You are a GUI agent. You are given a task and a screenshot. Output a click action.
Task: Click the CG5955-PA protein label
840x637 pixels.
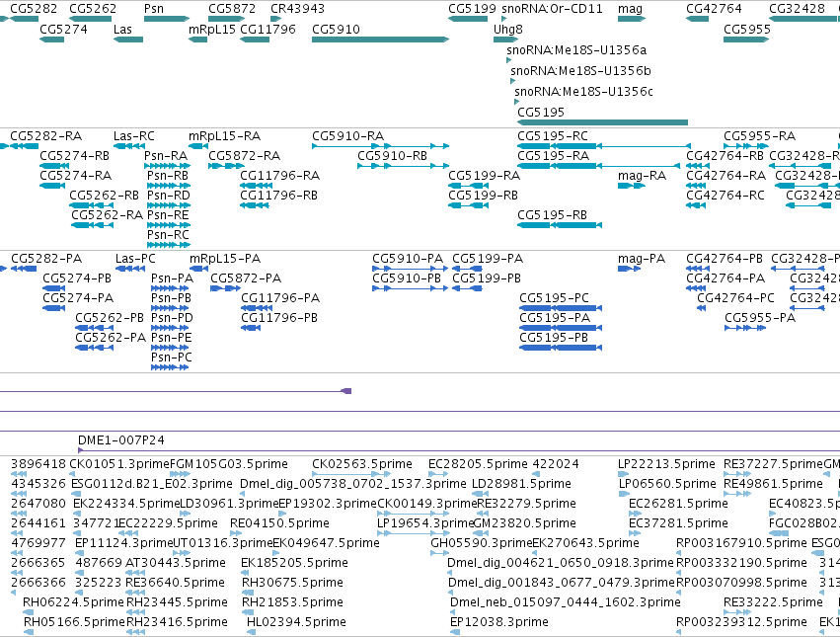pyautogui.click(x=760, y=318)
